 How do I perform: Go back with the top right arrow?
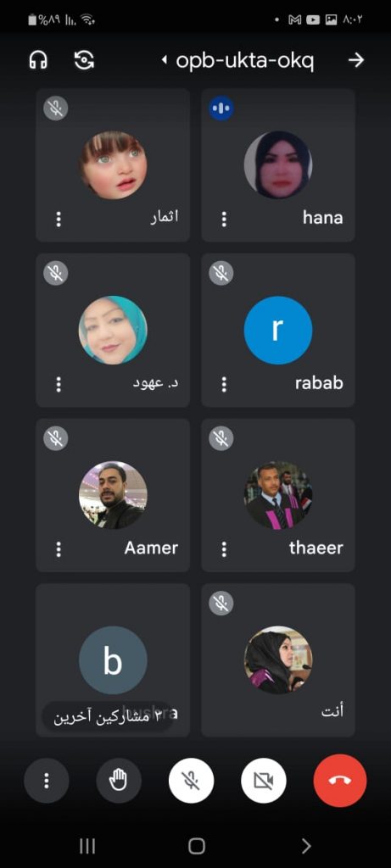tap(356, 60)
